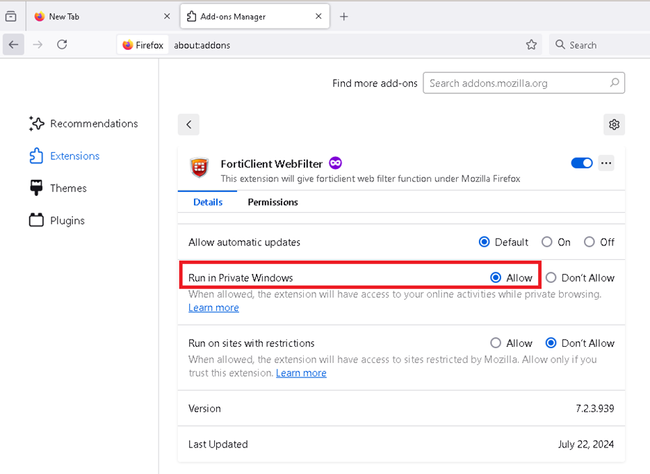Bookmark this page with the star icon

(x=531, y=44)
